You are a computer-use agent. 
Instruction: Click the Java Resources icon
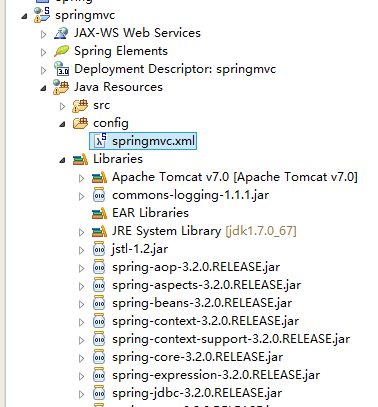[x=61, y=87]
